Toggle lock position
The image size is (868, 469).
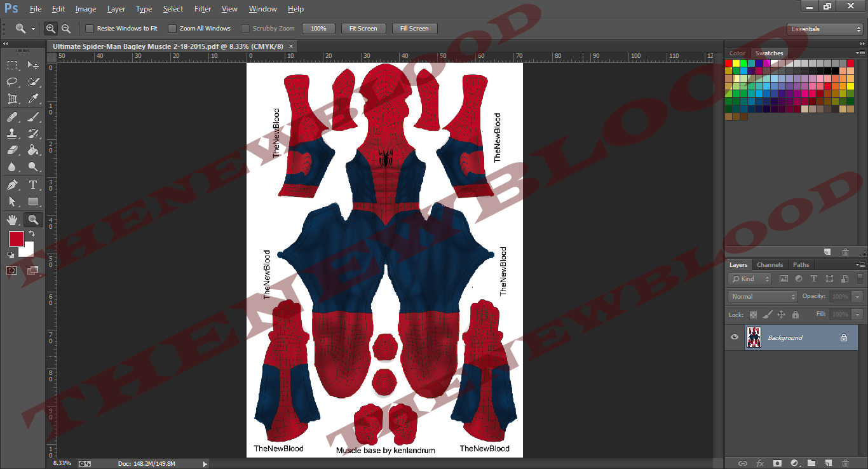coord(781,315)
